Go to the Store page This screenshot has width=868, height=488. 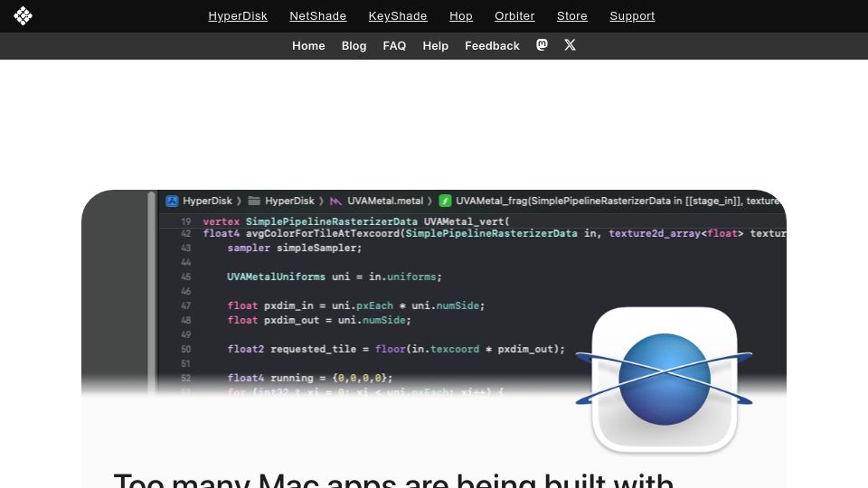tap(571, 16)
